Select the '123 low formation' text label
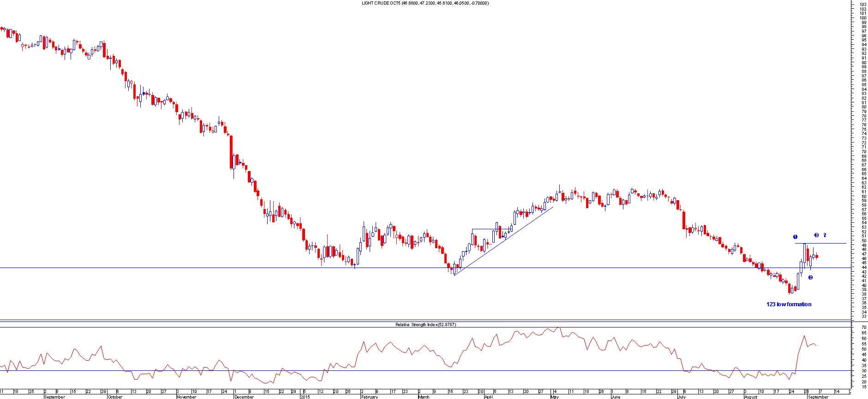Screen dimensions: 868x399 [x=789, y=304]
